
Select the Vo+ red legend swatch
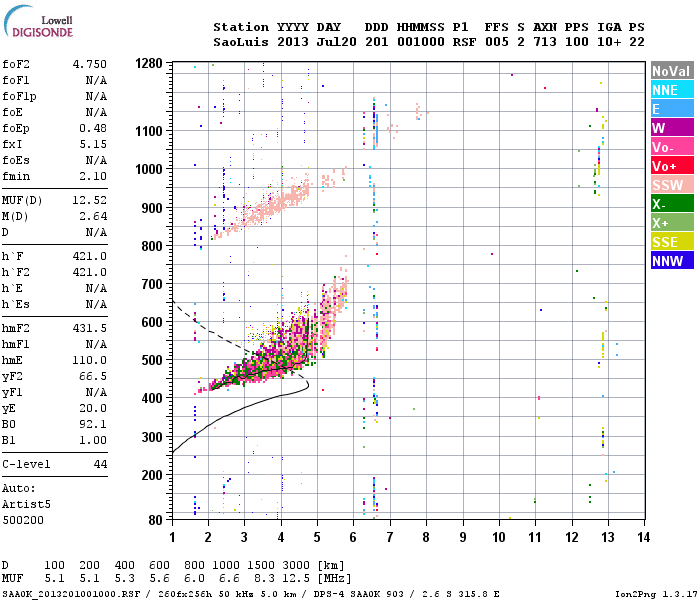coord(672,166)
